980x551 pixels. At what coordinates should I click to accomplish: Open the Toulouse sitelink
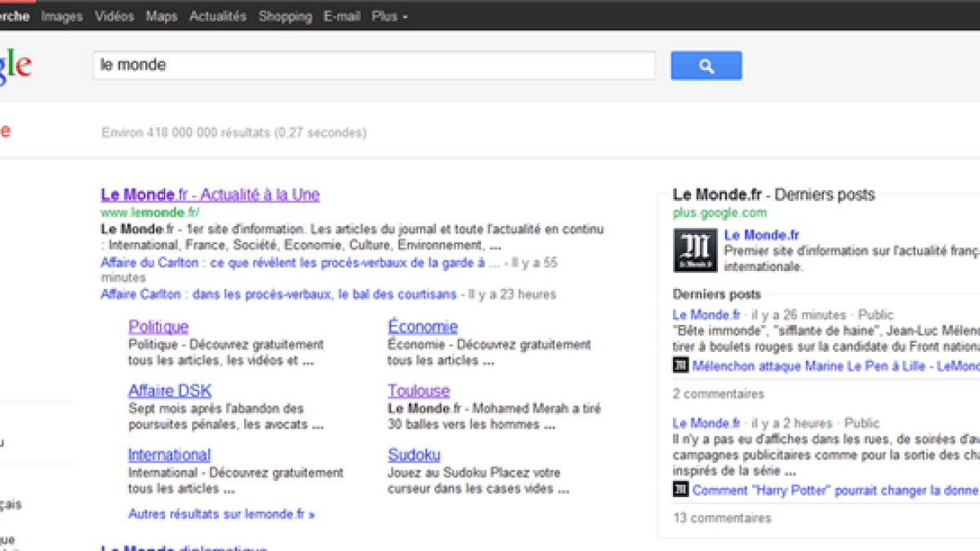coord(419,391)
